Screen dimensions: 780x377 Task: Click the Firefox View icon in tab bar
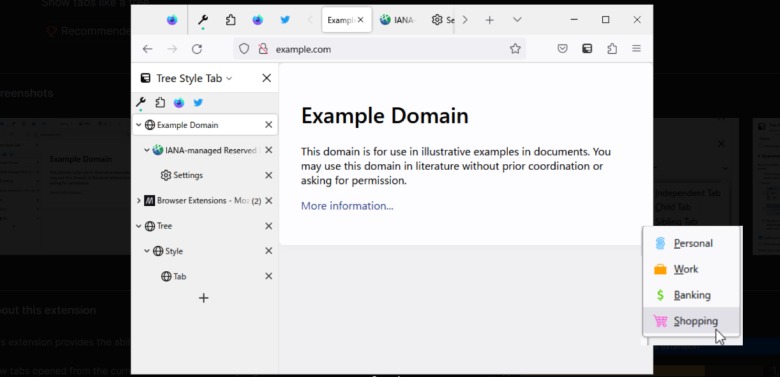(x=172, y=20)
